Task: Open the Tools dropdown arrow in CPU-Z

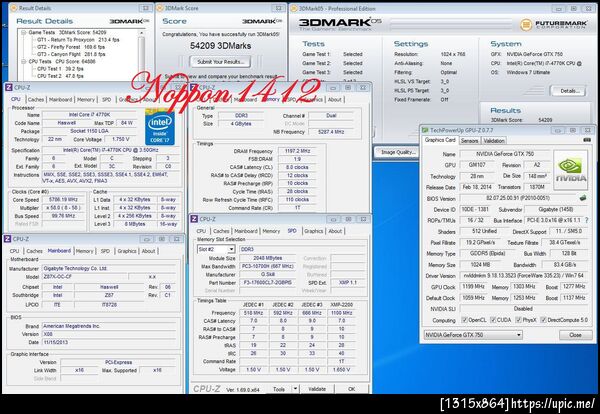Action: (295, 389)
